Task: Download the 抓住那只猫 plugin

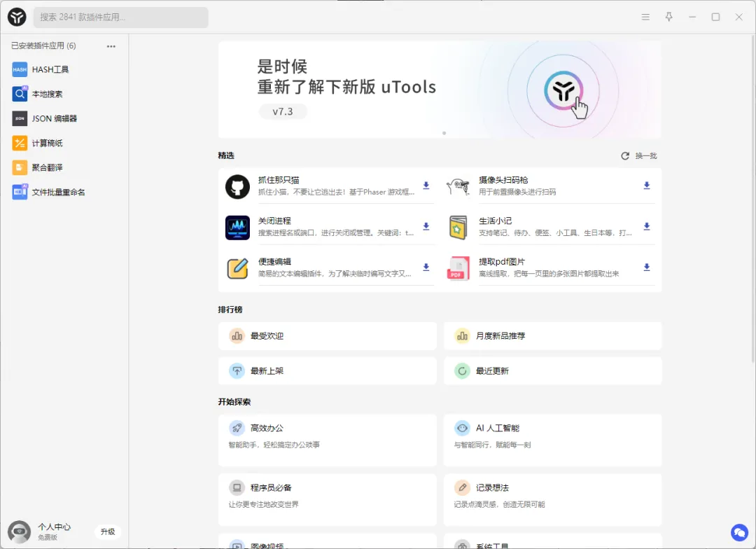Action: click(426, 186)
